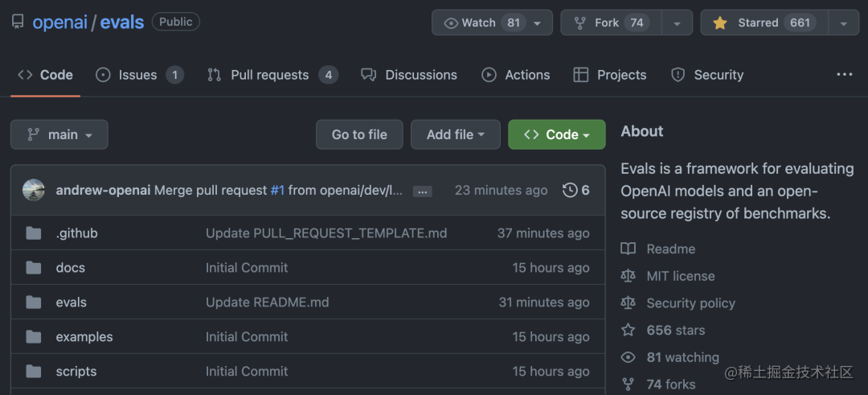This screenshot has width=868, height=395.
Task: Open the main branch selector dropdown
Action: tap(59, 134)
